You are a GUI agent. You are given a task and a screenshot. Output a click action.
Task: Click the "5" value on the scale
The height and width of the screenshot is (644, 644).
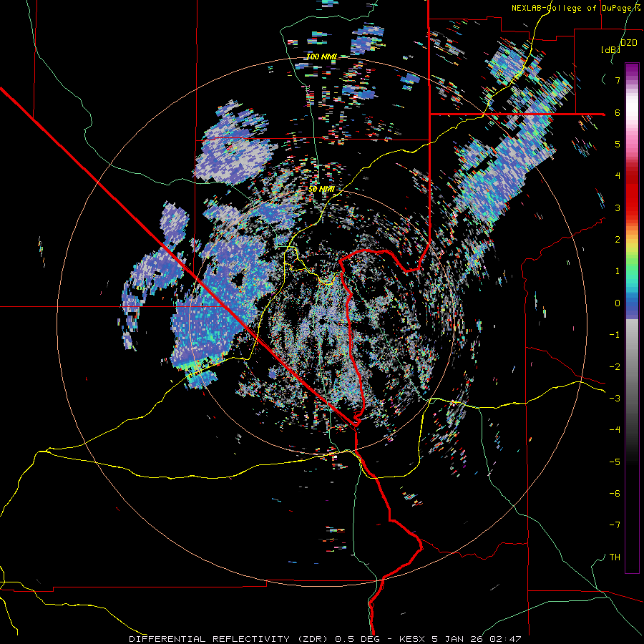[618, 144]
